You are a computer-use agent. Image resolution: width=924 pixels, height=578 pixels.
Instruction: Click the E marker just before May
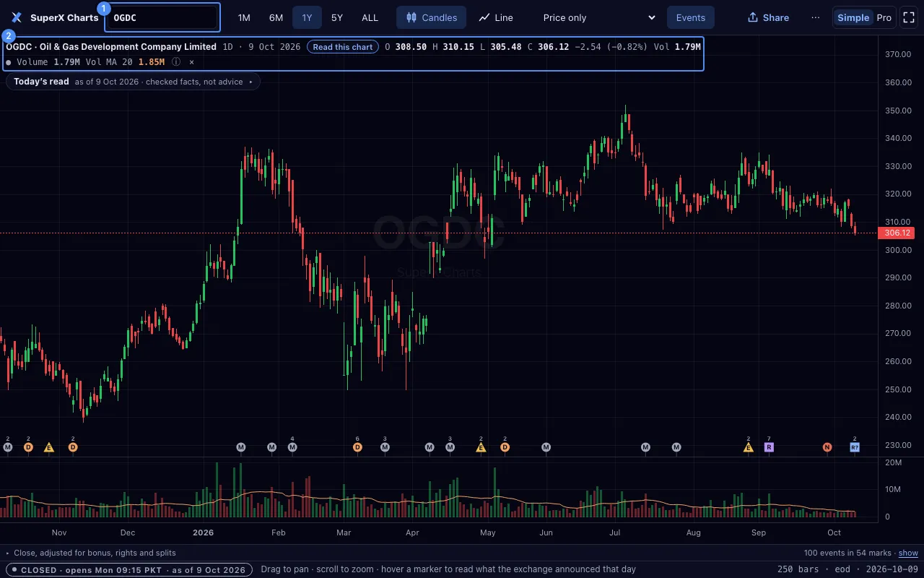pyautogui.click(x=481, y=447)
